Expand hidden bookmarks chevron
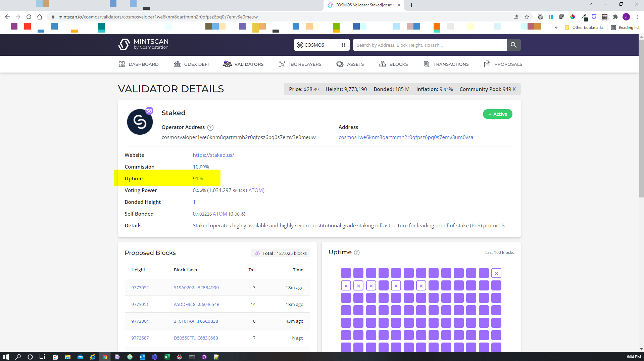 coord(556,28)
